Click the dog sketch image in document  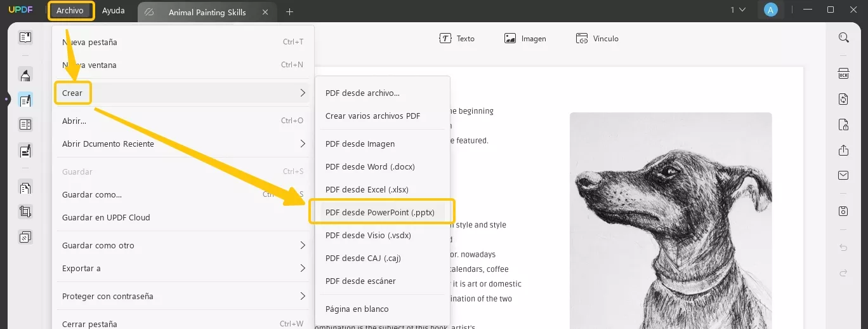(671, 220)
